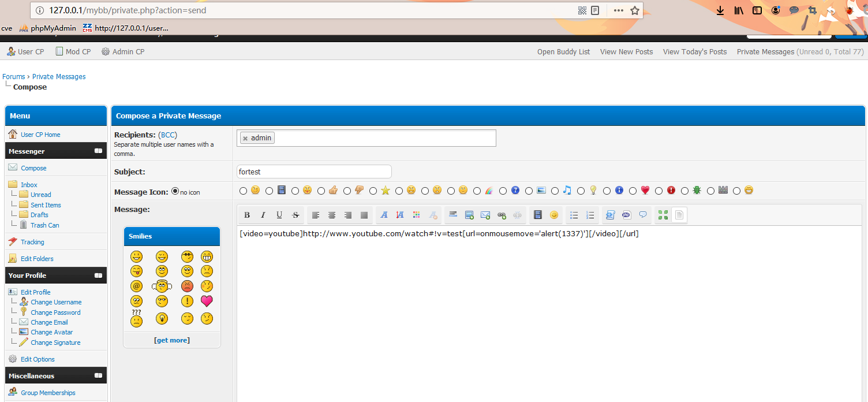Choose the star message icon radio button
Screen dimensions: 868x402
[373, 191]
